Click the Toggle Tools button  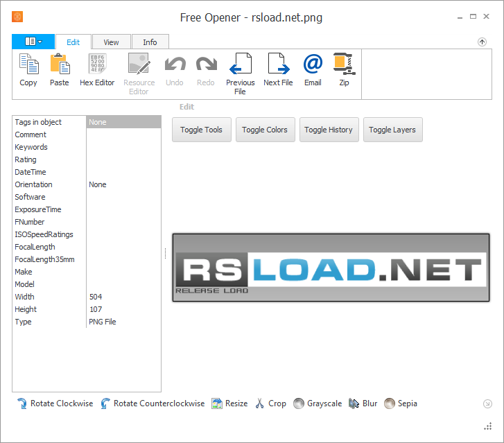point(202,130)
